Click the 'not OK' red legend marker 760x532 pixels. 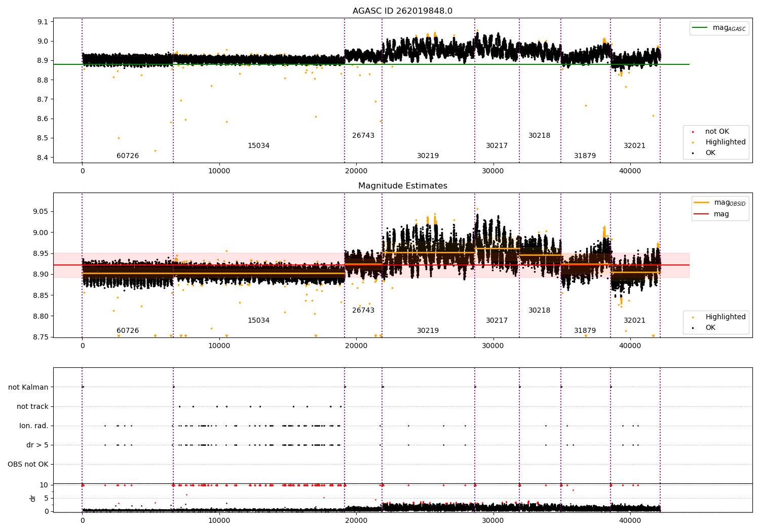coord(693,132)
